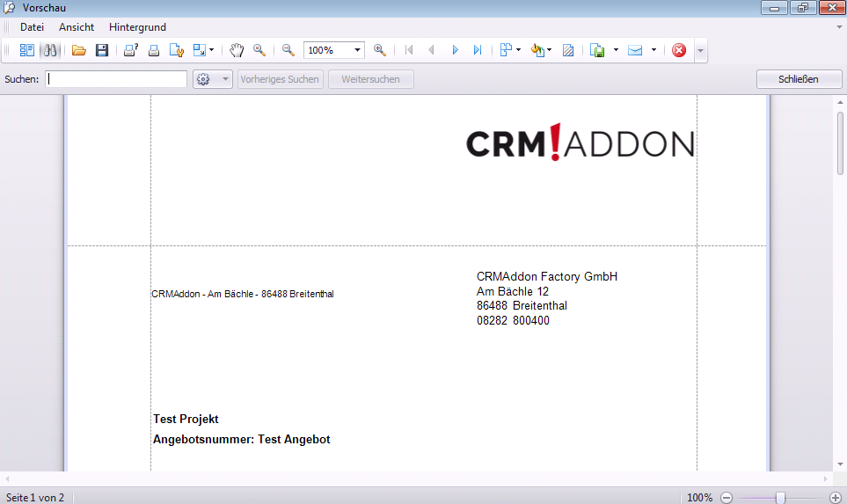Screen dimensions: 847x504
Task: Click the status bar zoom slider handle
Action: 780,498
